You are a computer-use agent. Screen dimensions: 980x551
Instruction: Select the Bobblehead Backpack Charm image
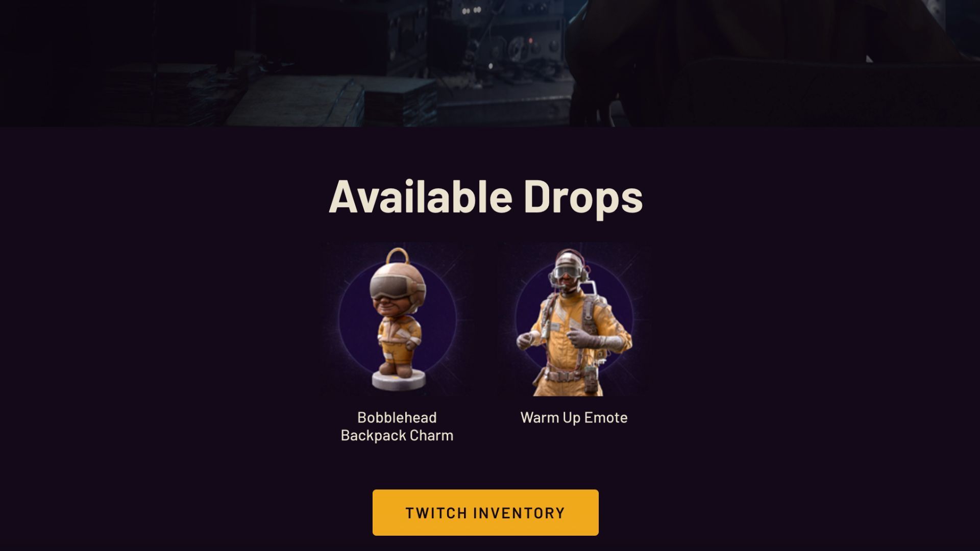(x=397, y=319)
